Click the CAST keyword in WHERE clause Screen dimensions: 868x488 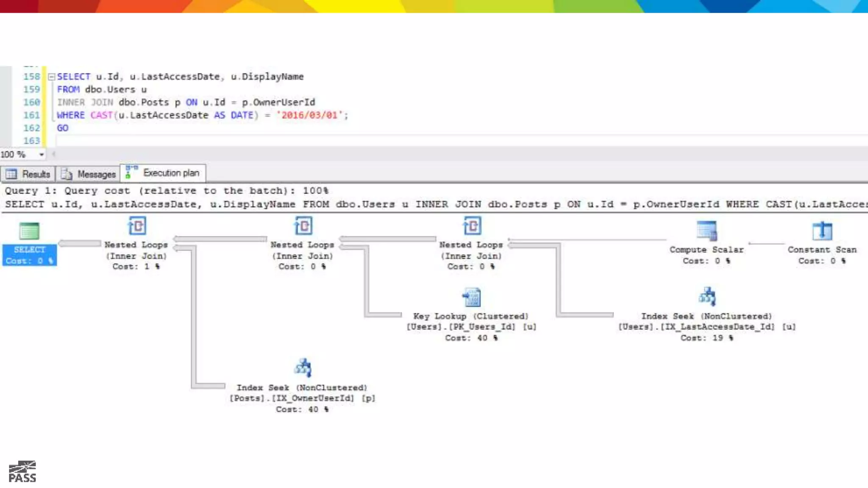(101, 115)
